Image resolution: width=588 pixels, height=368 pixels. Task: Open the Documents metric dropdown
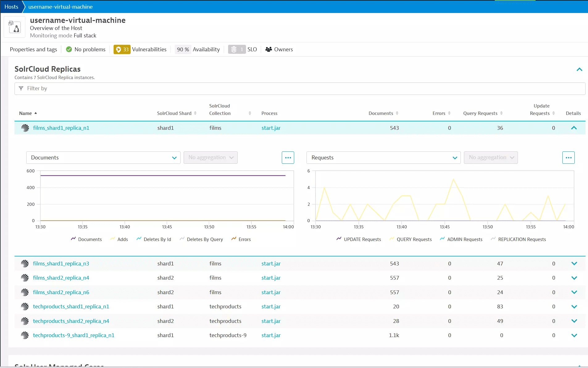click(103, 158)
